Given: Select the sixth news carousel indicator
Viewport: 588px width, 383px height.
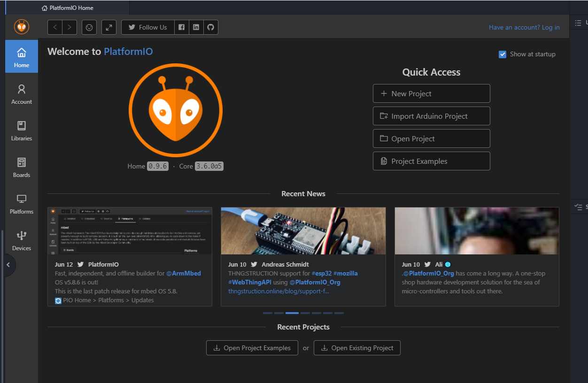Looking at the screenshot, I should pyautogui.click(x=328, y=313).
